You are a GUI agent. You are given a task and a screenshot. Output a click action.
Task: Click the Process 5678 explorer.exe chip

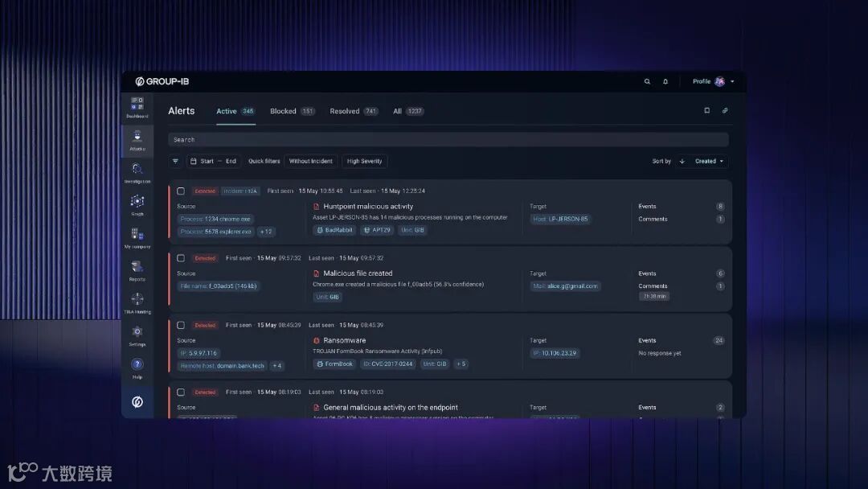click(216, 232)
